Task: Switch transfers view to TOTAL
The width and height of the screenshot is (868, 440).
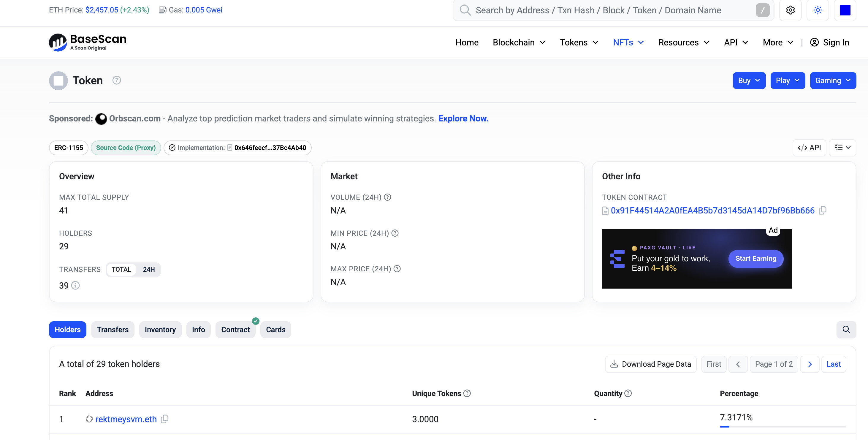Action: point(121,270)
